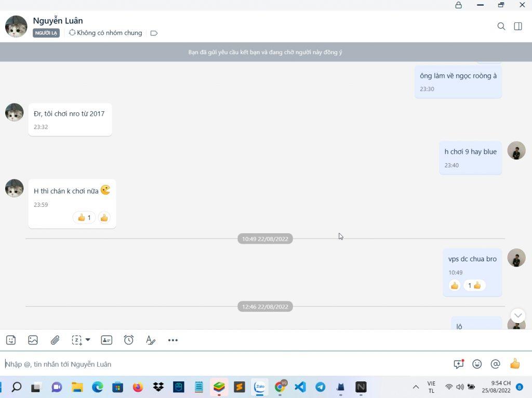Show hidden system tray icons

416,387
